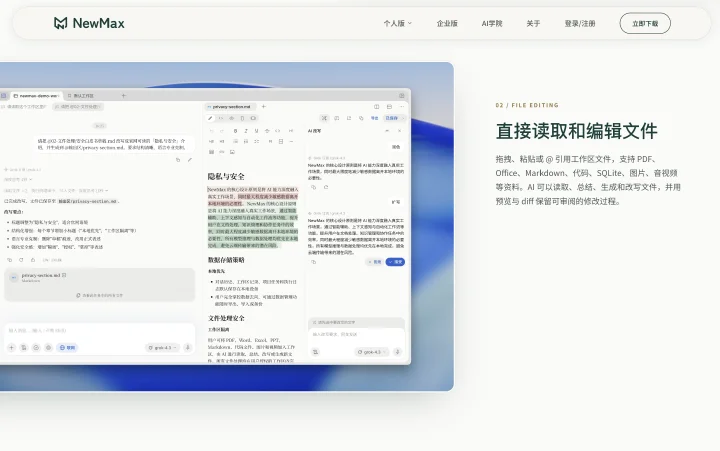Viewport: 720px width, 451px height.
Task: Click the 立即下载 button
Action: [x=645, y=23]
